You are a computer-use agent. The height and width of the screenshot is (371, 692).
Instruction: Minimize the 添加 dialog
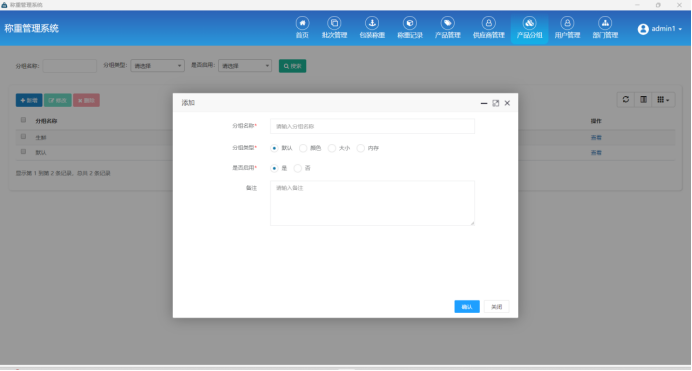(x=484, y=103)
